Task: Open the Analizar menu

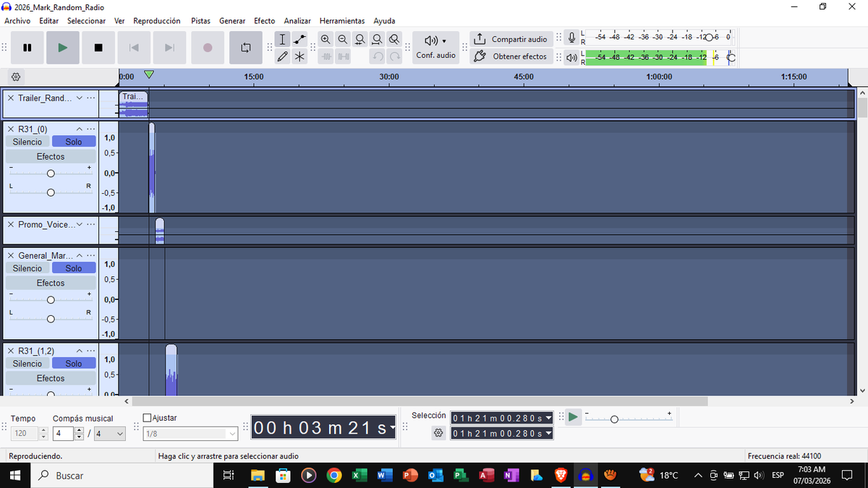Action: click(x=297, y=21)
